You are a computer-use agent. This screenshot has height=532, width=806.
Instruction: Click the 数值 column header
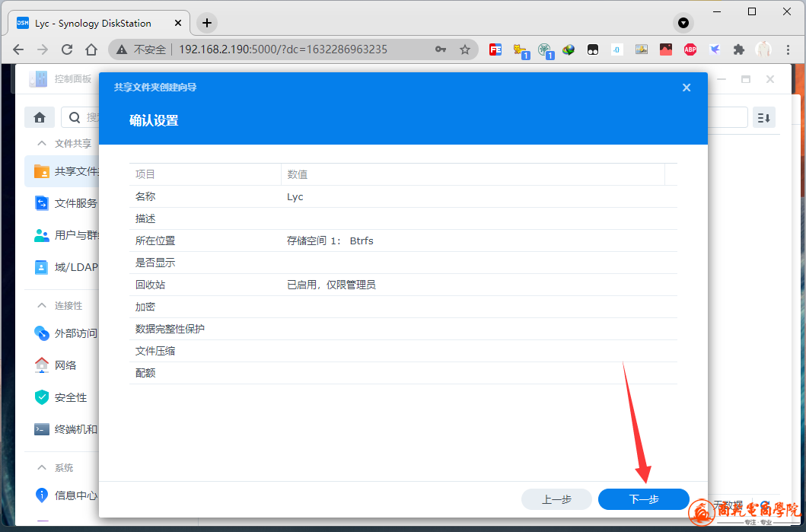(x=473, y=174)
